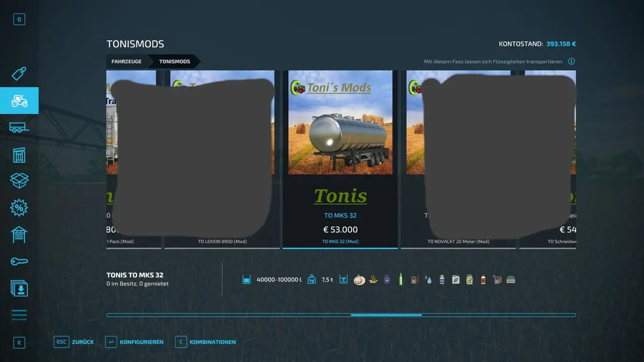Open the sales percent-badge category
Image resolution: width=644 pixels, height=362 pixels.
[x=19, y=208]
